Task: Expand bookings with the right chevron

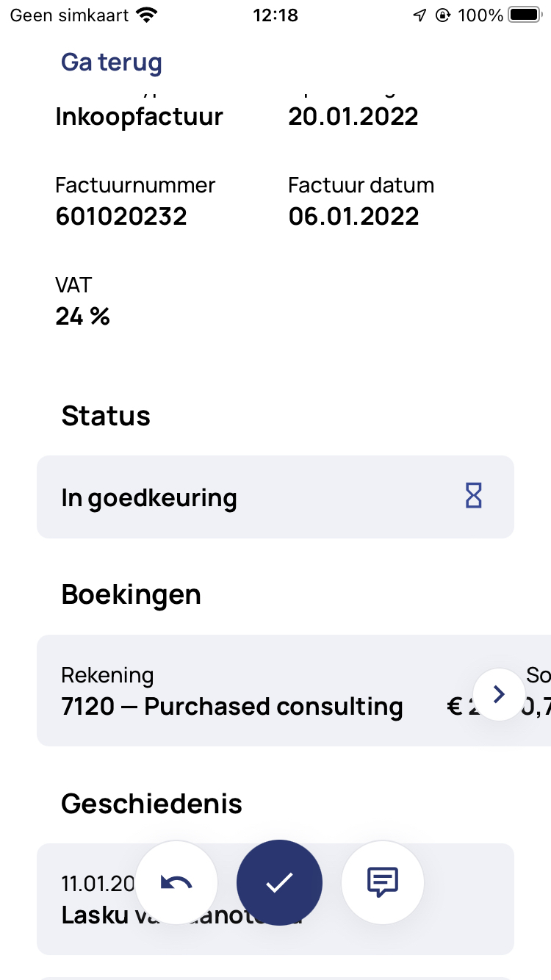Action: click(x=499, y=694)
